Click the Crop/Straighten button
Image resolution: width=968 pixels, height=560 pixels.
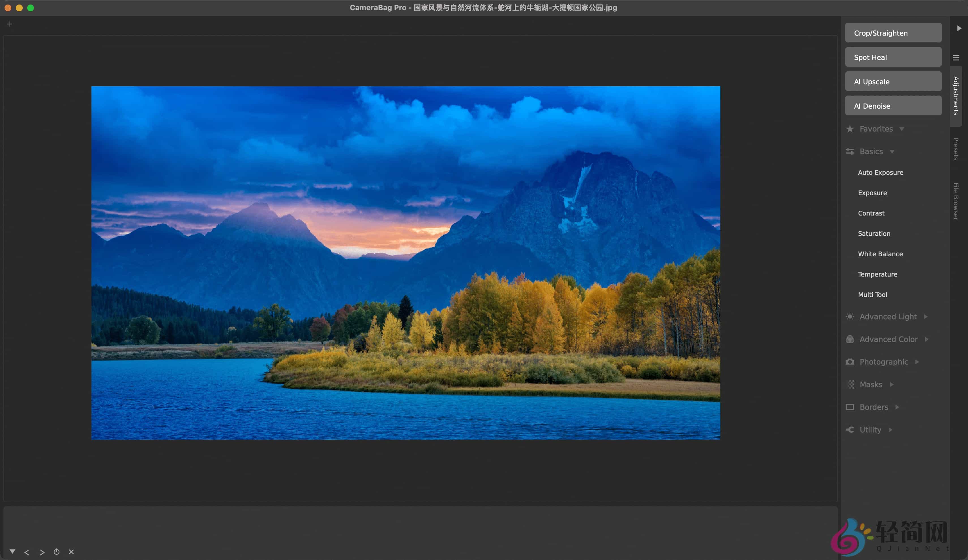click(x=893, y=33)
